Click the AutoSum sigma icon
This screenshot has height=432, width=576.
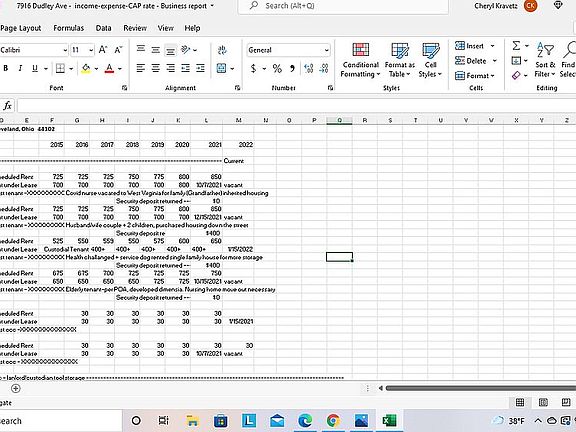coord(516,46)
